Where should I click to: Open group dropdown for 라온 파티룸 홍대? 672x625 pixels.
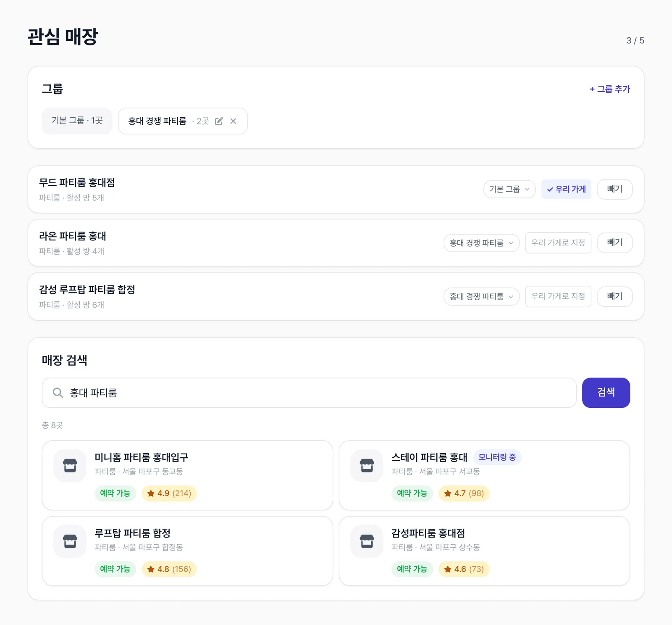(481, 243)
